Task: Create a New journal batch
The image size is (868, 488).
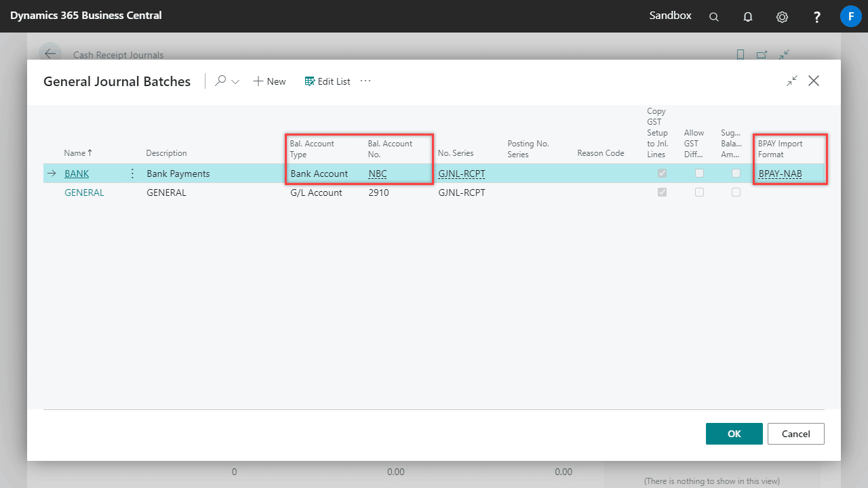Action: (x=269, y=81)
